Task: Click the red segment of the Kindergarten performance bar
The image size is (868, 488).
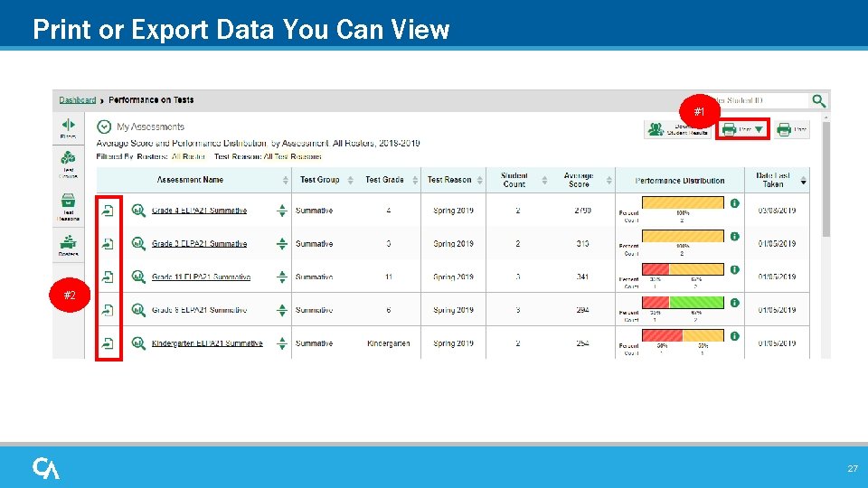Action: [662, 335]
